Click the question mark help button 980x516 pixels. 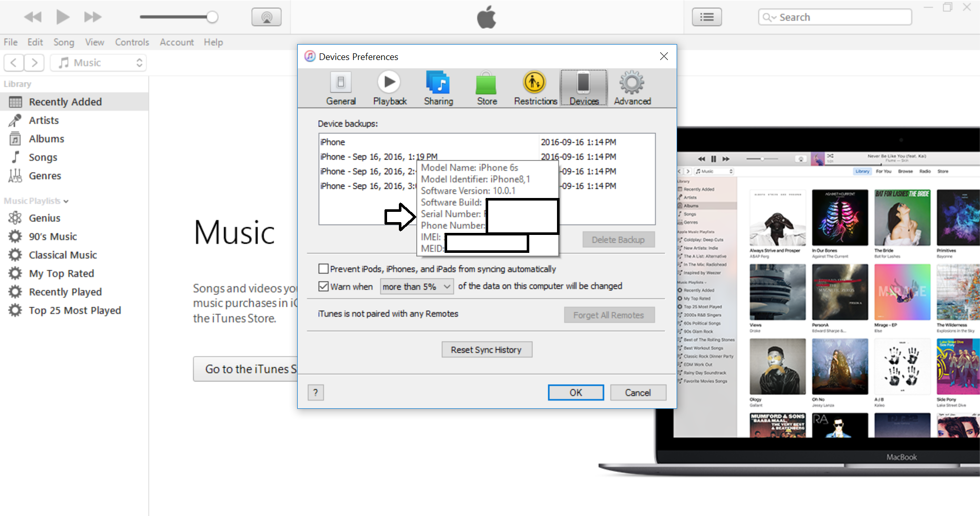(x=316, y=392)
